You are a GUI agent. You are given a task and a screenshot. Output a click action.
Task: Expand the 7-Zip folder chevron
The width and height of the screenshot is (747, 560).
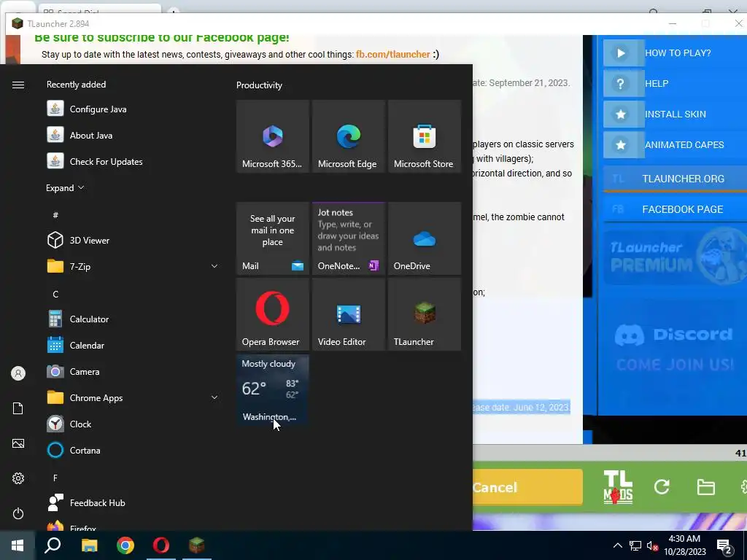tap(214, 266)
